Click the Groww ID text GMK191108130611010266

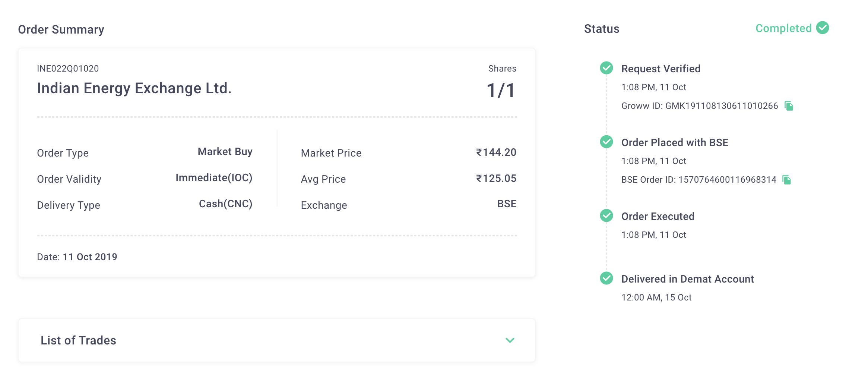coord(722,106)
